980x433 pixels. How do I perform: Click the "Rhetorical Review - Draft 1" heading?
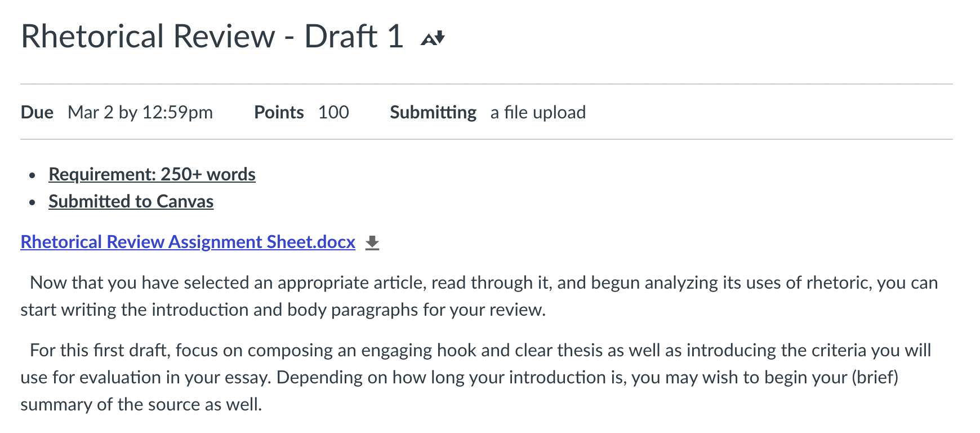coord(212,36)
